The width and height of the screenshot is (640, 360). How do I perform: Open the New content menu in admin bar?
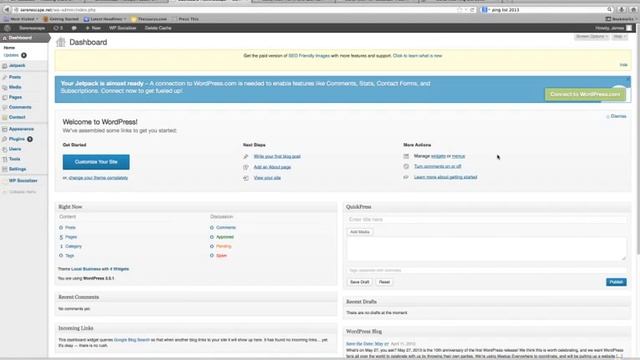click(93, 28)
